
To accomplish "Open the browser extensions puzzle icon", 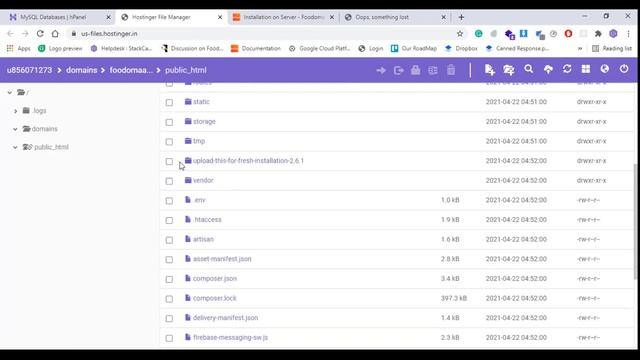I will 598,34.
